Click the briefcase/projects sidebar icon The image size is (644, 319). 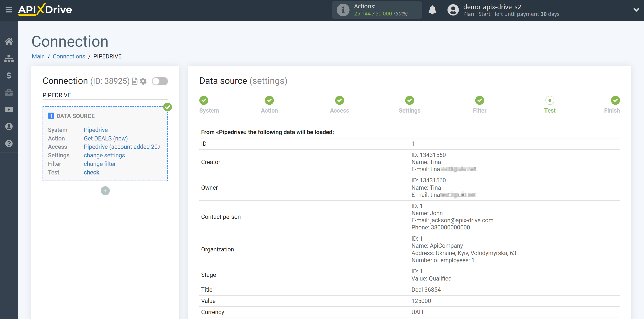9,92
